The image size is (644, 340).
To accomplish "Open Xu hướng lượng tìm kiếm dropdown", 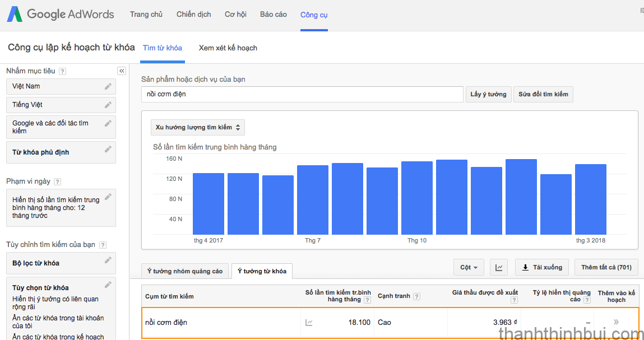I will (198, 127).
